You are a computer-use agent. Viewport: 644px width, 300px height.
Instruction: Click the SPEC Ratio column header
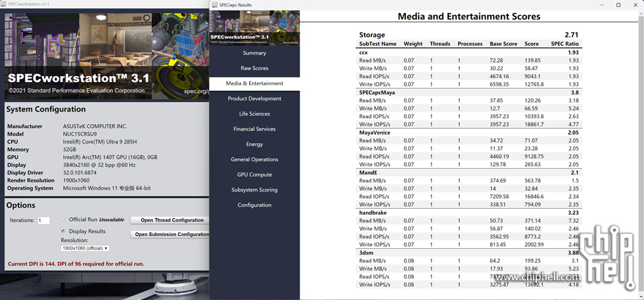[564, 44]
